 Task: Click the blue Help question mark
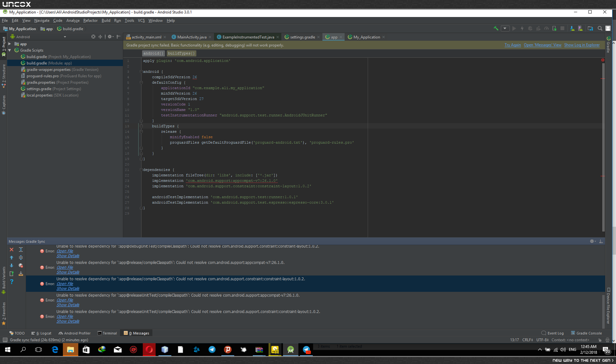click(12, 282)
